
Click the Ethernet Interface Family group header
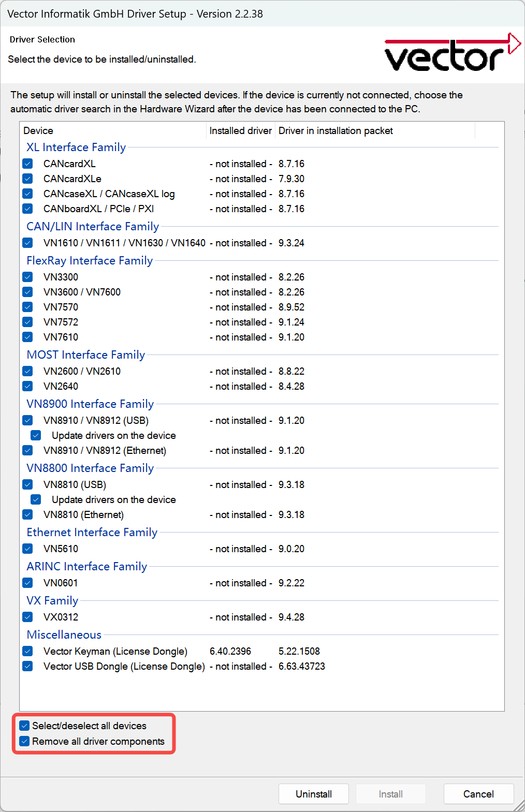point(92,532)
